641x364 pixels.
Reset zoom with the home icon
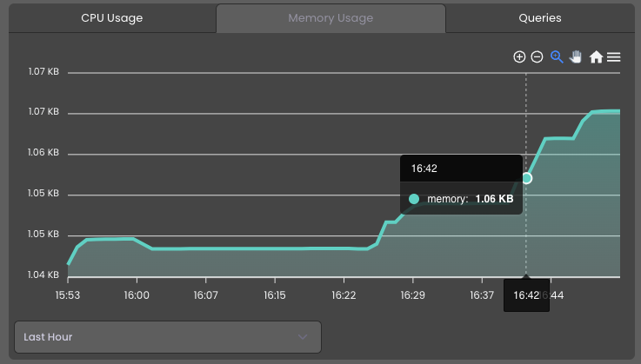point(596,56)
